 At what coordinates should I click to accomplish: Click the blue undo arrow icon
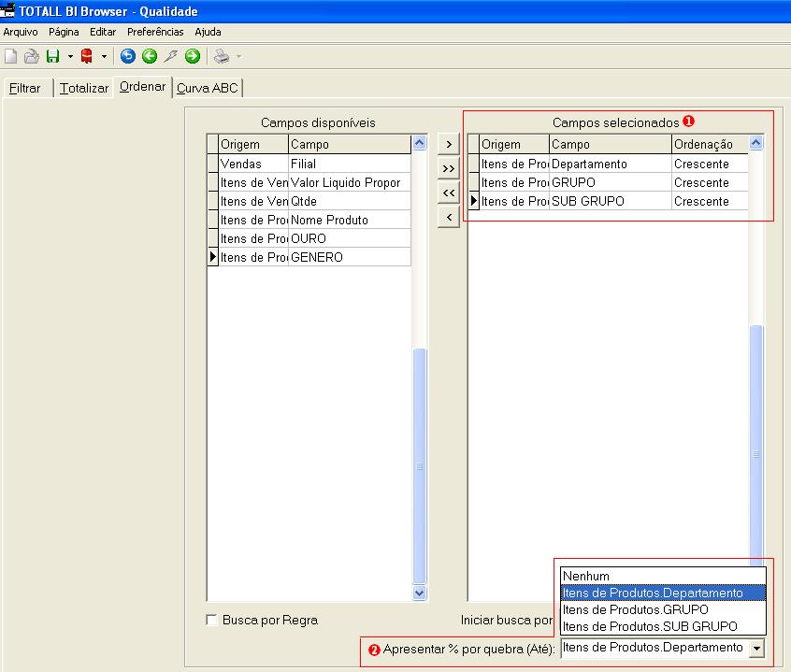coord(128,56)
